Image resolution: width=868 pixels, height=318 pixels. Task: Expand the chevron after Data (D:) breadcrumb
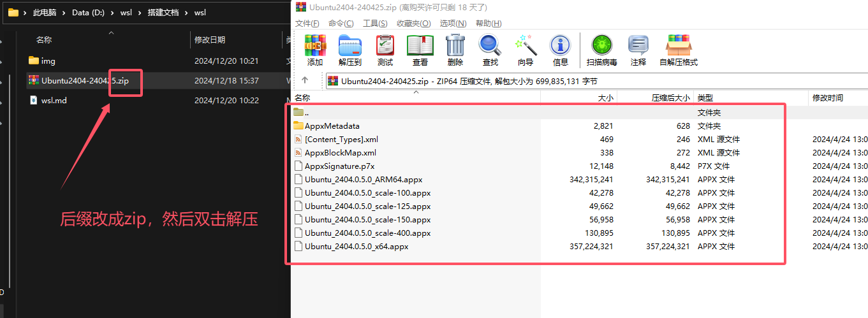114,12
